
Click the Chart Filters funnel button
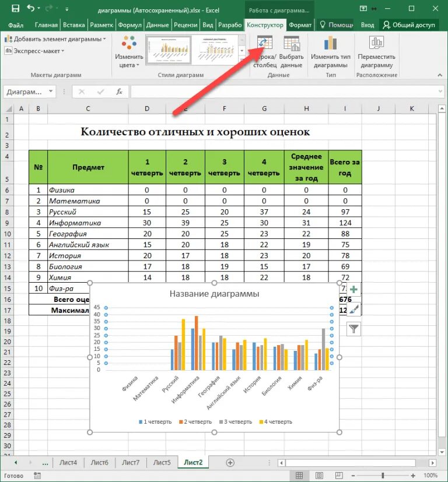click(x=354, y=329)
